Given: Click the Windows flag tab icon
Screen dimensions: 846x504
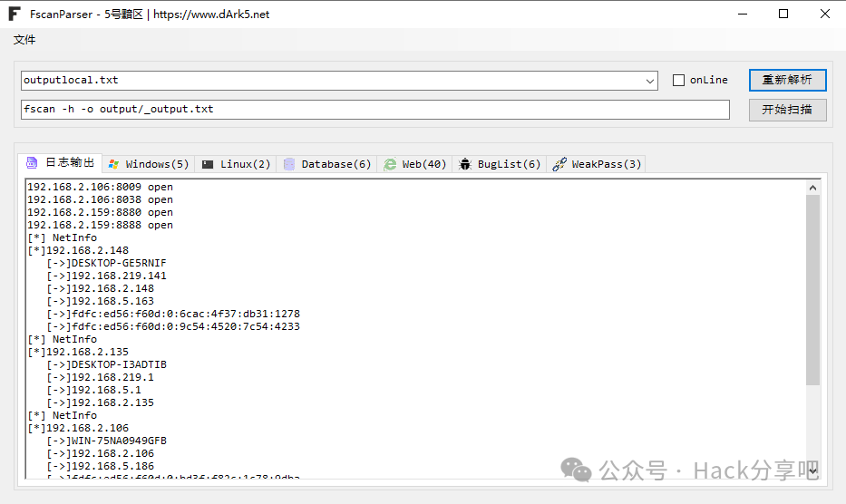Looking at the screenshot, I should 113,164.
